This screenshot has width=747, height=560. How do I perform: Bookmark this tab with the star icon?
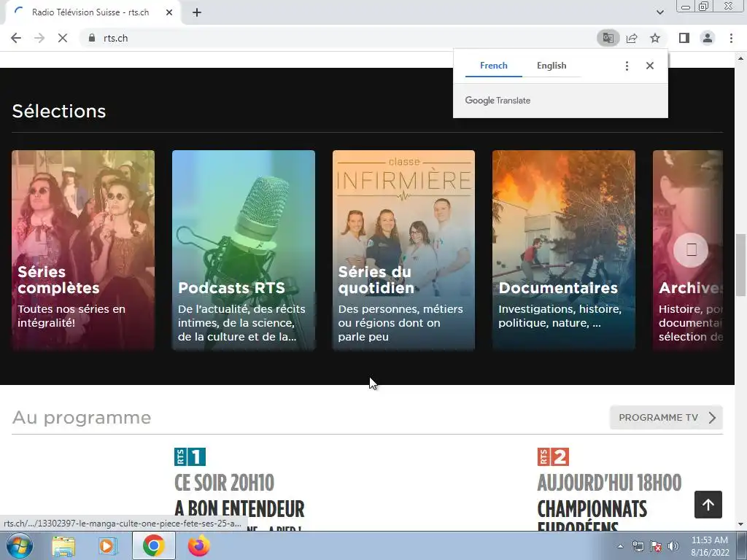(655, 38)
